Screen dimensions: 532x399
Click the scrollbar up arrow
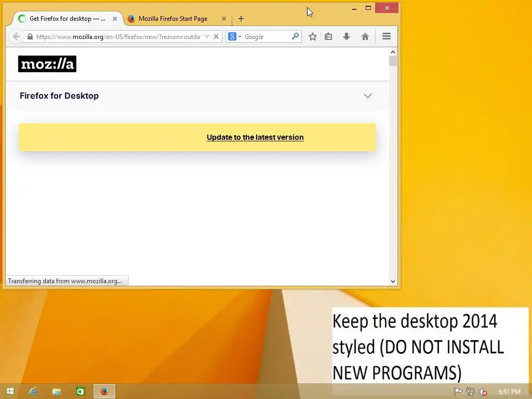pyautogui.click(x=393, y=52)
